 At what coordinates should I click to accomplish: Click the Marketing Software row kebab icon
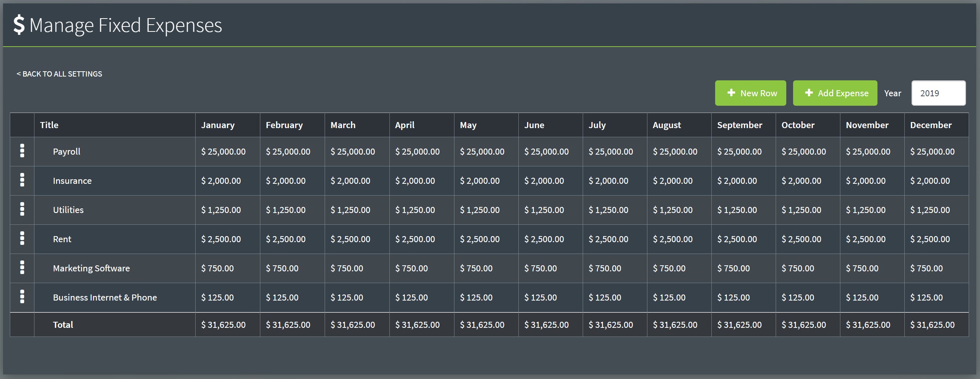tap(22, 268)
